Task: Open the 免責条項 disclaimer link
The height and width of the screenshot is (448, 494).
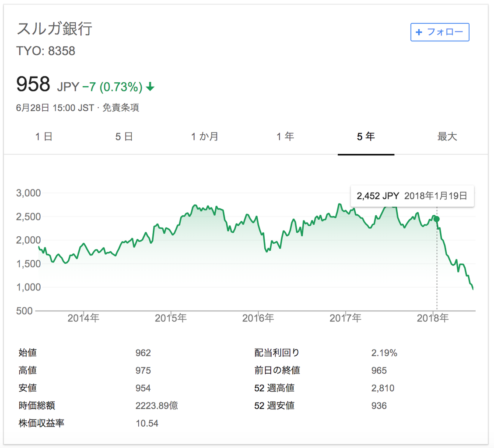Action: pos(121,108)
